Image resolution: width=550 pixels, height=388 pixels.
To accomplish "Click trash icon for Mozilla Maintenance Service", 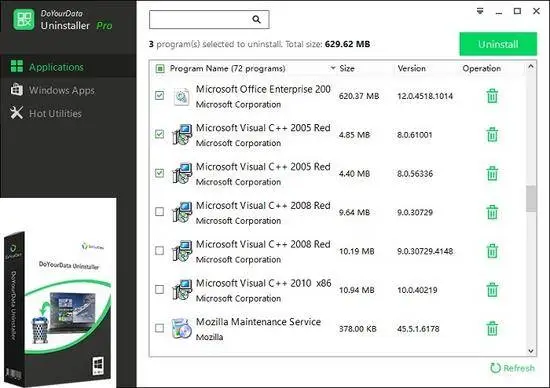I will click(492, 329).
